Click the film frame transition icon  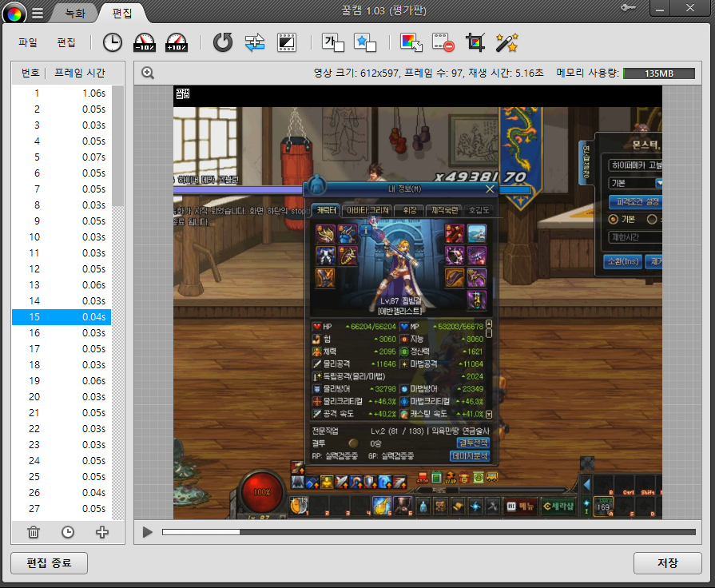[x=287, y=42]
